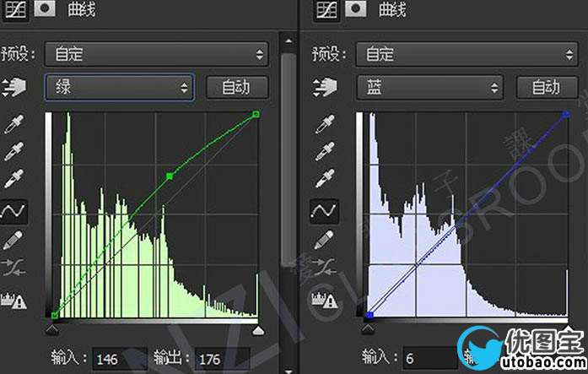
Task: Select pencil draw-curve tool in blue panel
Action: pos(324,240)
